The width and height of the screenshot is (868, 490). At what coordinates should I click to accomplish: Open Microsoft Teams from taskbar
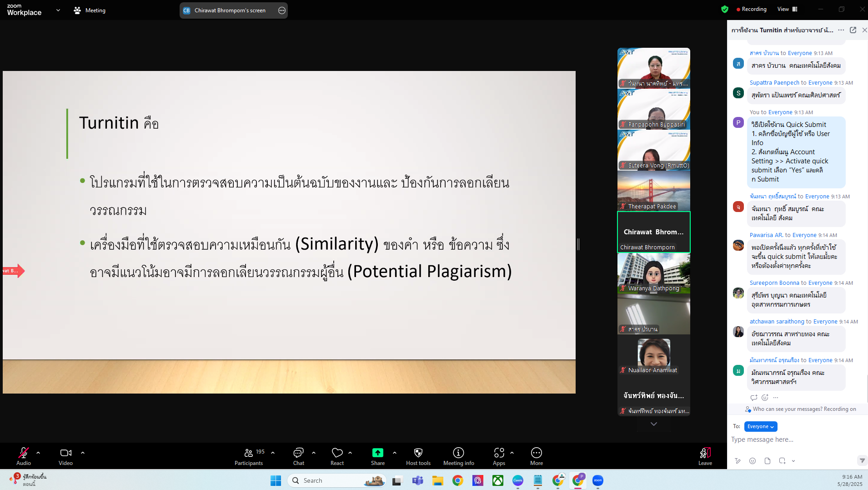pos(417,480)
